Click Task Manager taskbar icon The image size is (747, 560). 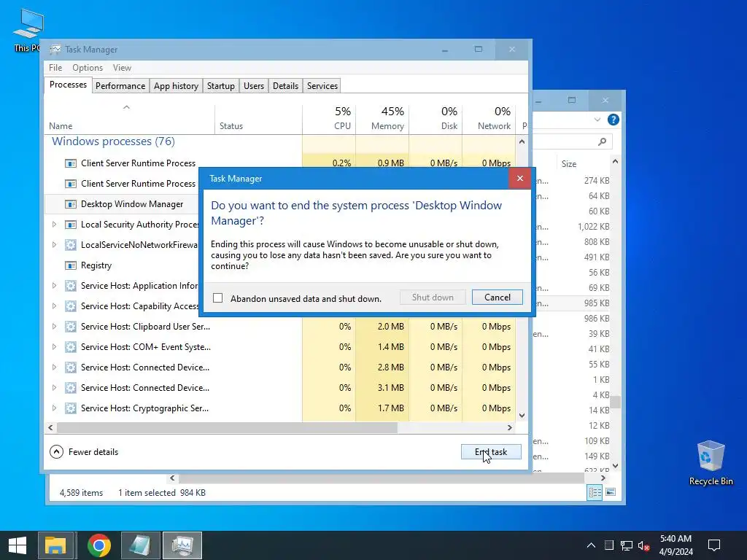pos(182,545)
